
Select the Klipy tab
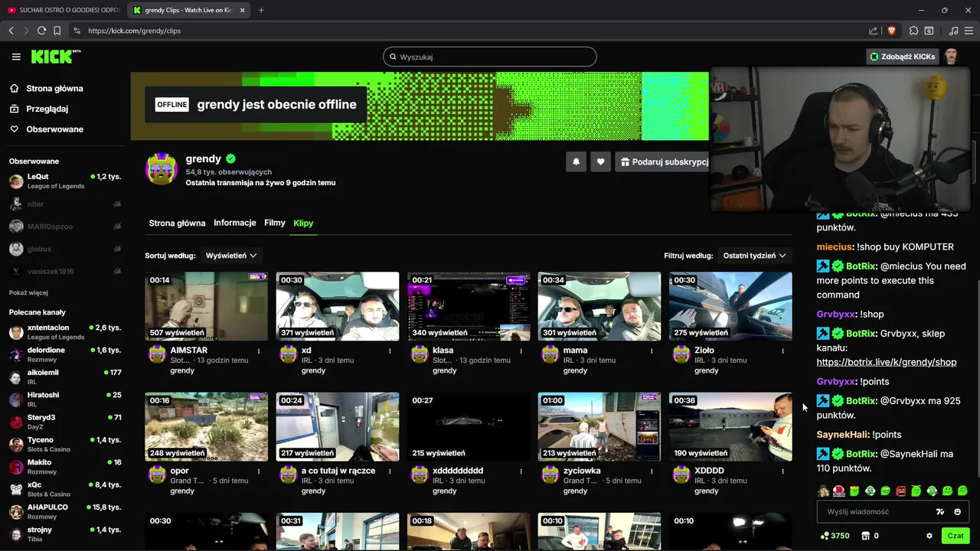[x=303, y=223]
